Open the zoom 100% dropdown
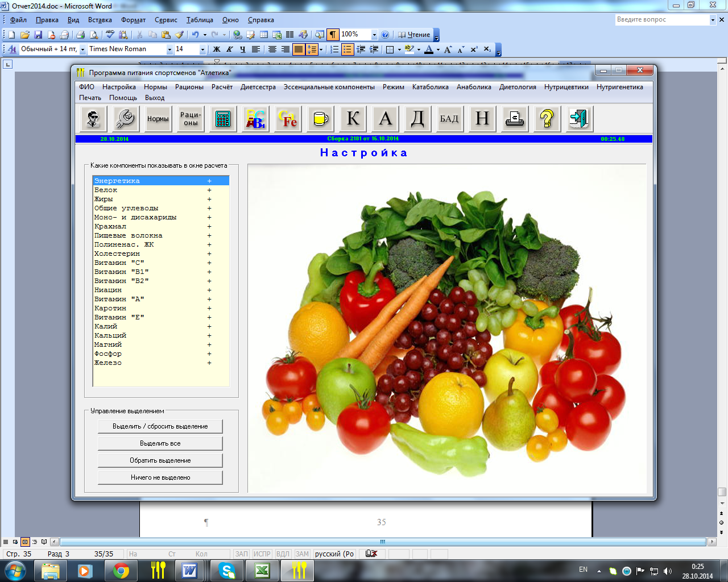The width and height of the screenshot is (728, 582). tap(374, 35)
